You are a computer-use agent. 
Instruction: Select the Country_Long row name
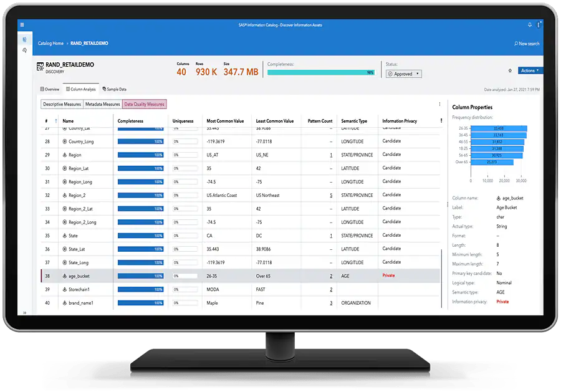[x=81, y=141]
